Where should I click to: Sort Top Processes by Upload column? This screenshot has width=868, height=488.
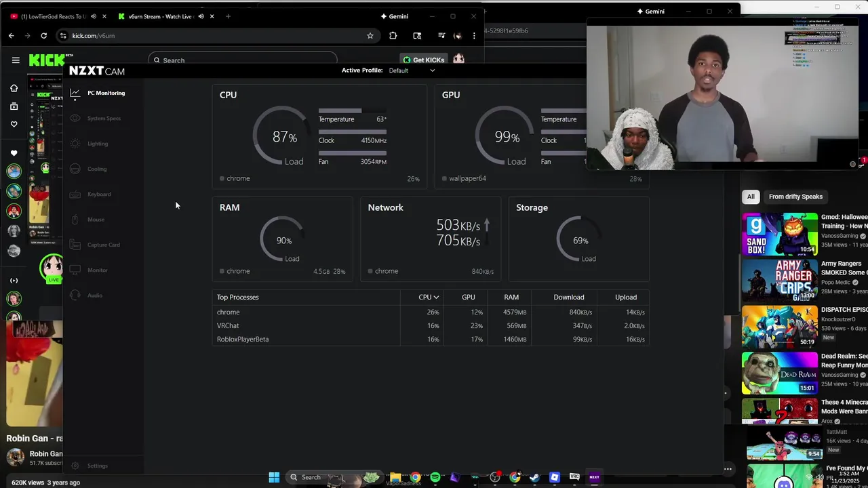tap(625, 297)
